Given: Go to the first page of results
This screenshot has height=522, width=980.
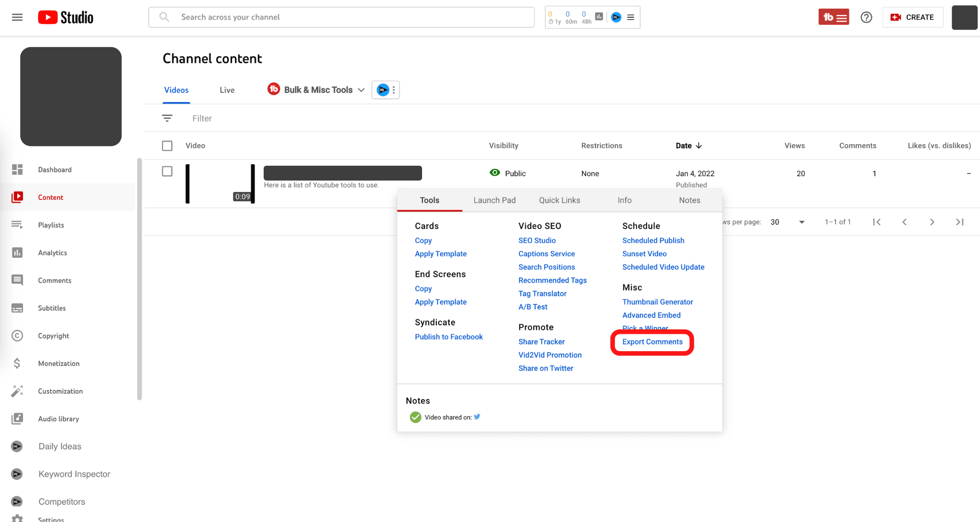Looking at the screenshot, I should pyautogui.click(x=877, y=222).
